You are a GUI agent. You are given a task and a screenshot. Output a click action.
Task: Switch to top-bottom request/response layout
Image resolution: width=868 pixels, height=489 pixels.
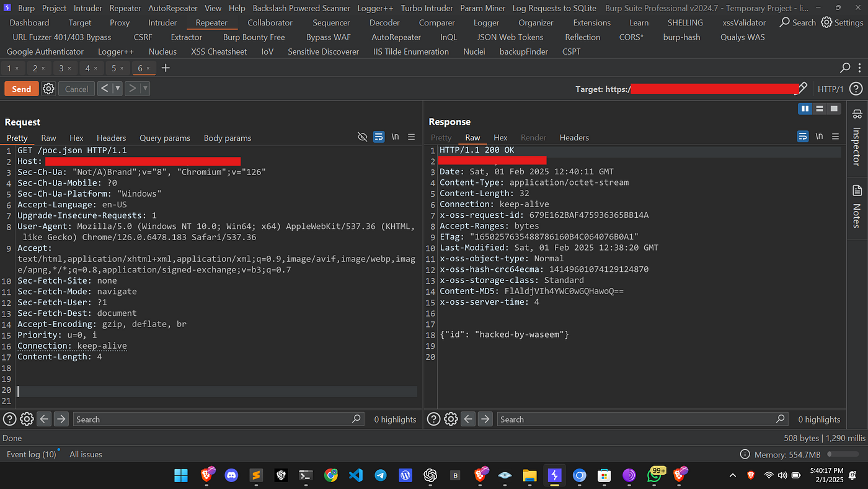pyautogui.click(x=820, y=109)
